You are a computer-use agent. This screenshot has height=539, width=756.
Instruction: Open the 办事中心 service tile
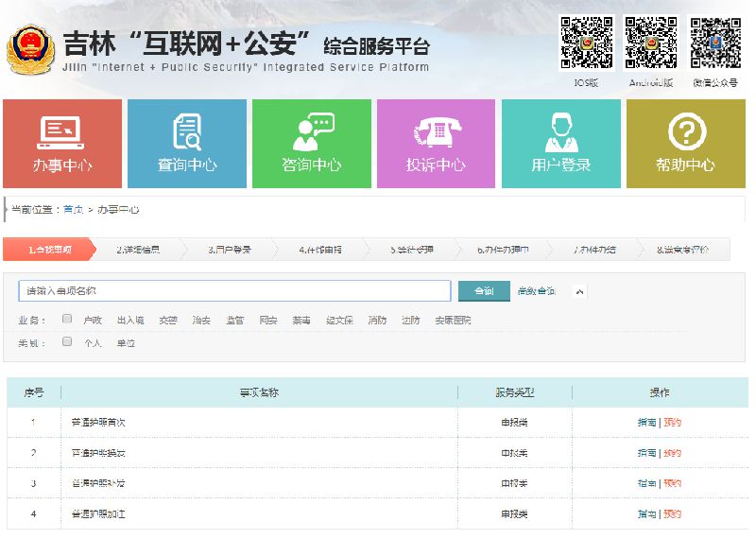(x=62, y=143)
